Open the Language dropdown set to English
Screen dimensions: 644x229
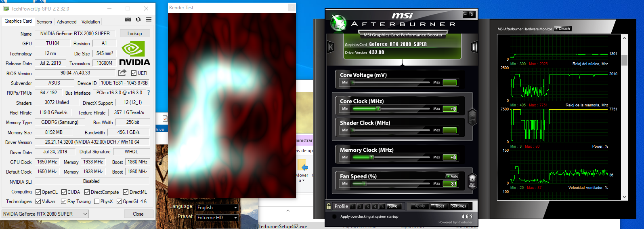point(217,208)
